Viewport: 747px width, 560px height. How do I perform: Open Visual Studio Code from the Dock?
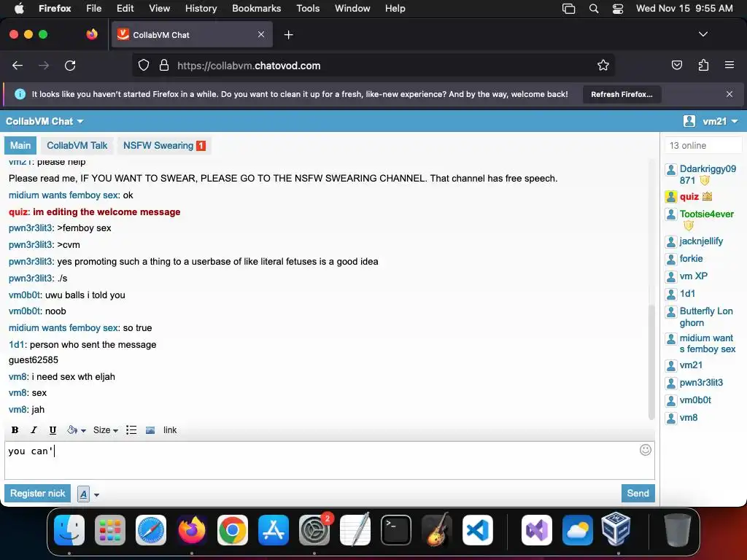pyautogui.click(x=477, y=530)
